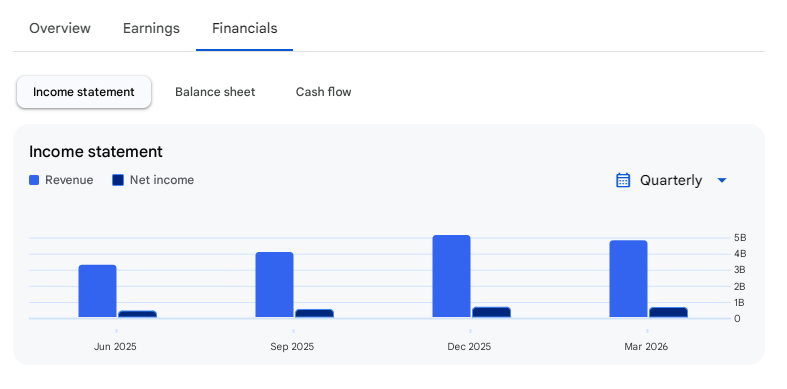Click the calendar icon beside Quarterly

click(623, 180)
